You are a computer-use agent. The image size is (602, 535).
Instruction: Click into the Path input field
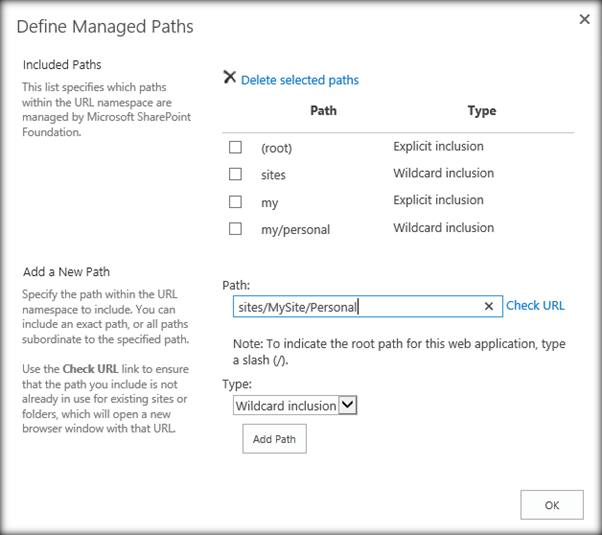click(350, 307)
